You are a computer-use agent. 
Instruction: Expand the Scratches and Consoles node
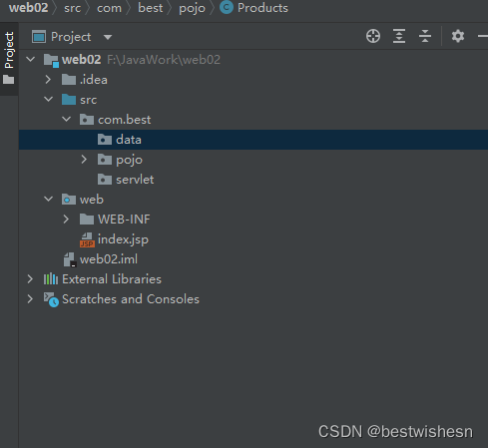(30, 299)
